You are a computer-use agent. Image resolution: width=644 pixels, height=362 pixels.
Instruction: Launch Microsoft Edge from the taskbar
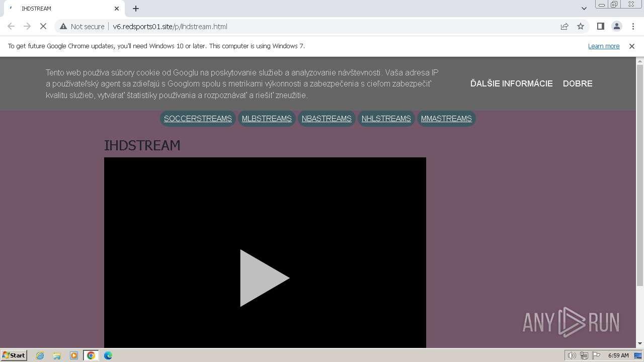(x=108, y=355)
